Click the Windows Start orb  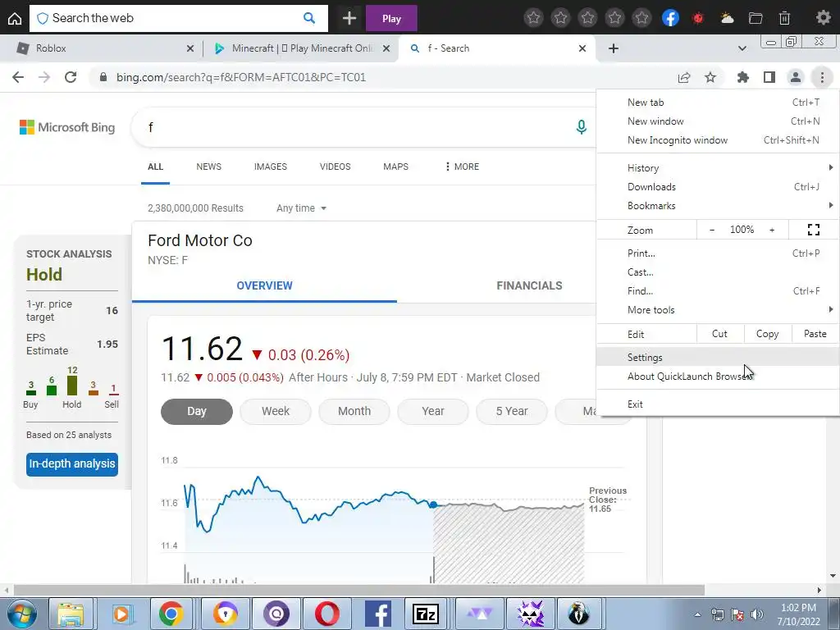click(22, 614)
